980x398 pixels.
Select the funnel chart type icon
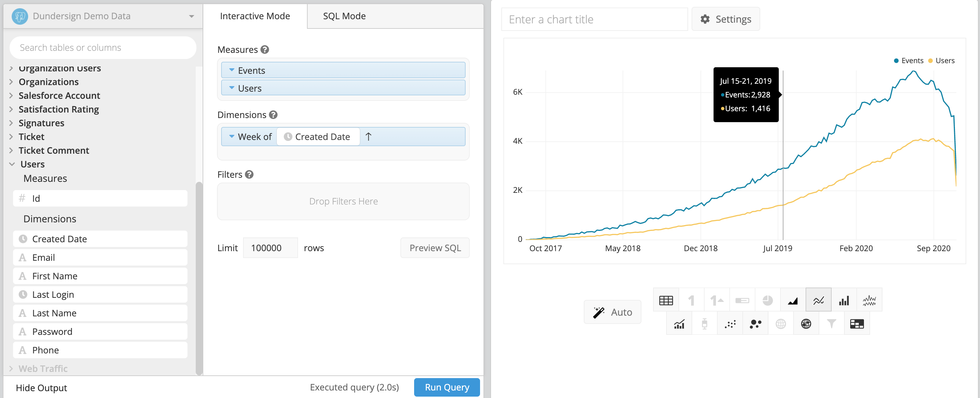[x=832, y=324]
